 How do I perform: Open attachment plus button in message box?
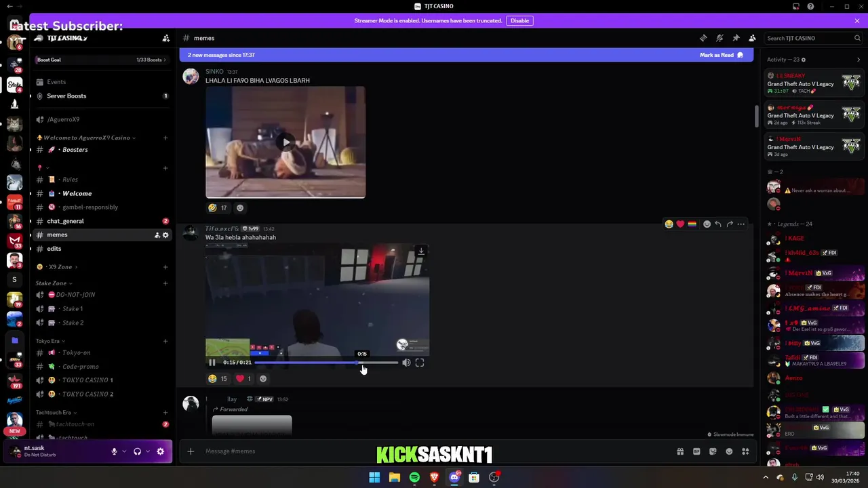point(191,451)
